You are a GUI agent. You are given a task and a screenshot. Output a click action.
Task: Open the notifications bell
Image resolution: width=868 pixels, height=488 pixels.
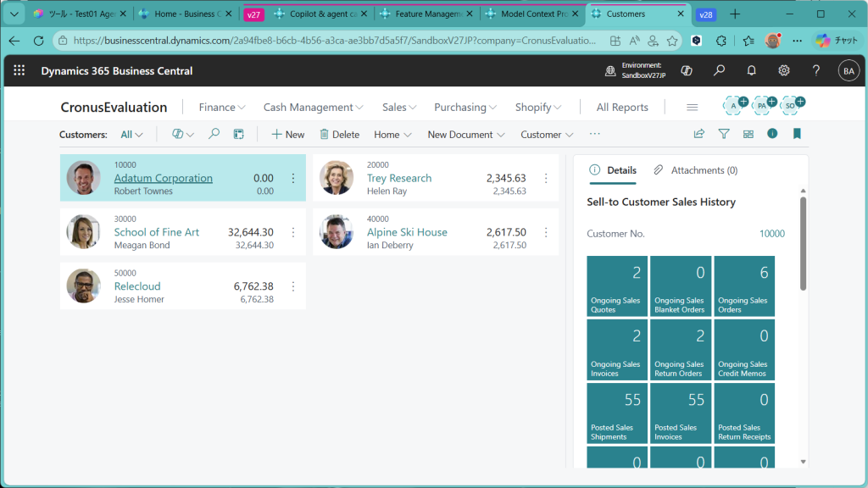click(x=751, y=71)
